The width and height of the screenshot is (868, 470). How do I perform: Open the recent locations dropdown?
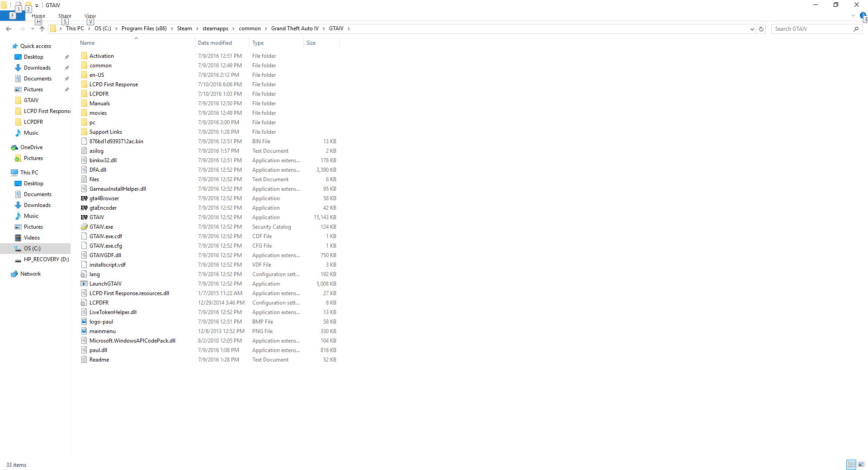[33, 29]
